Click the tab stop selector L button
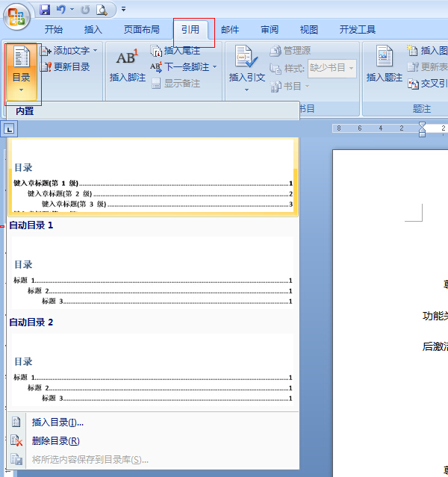Viewport: 448px width, 477px height. 9,129
